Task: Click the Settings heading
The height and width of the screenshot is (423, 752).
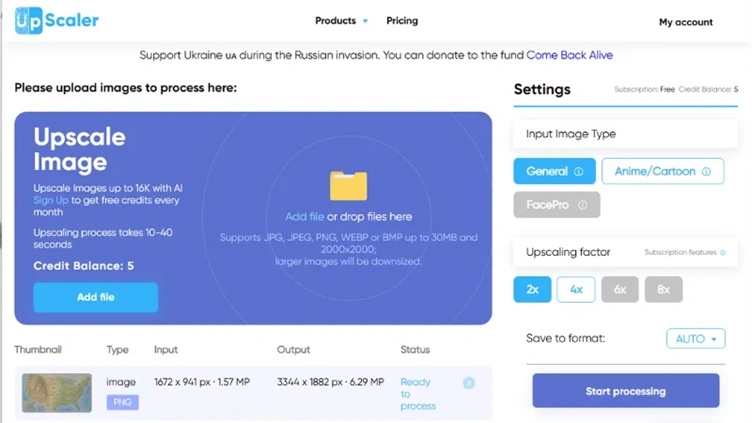Action: point(542,89)
